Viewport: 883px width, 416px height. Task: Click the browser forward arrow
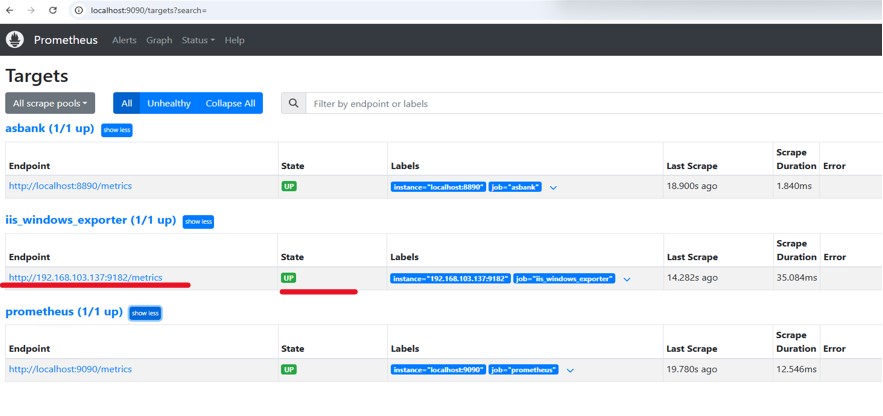(31, 10)
